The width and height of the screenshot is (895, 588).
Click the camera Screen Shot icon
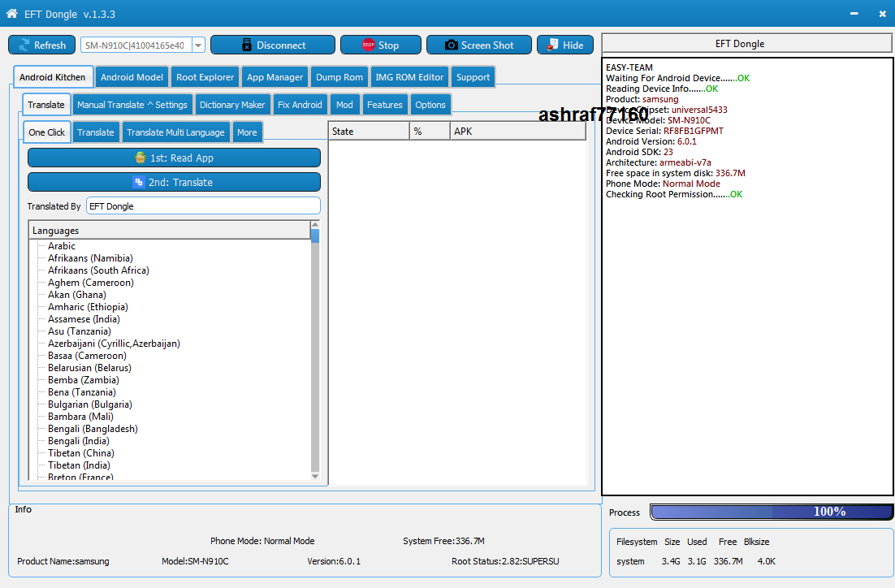pos(451,45)
